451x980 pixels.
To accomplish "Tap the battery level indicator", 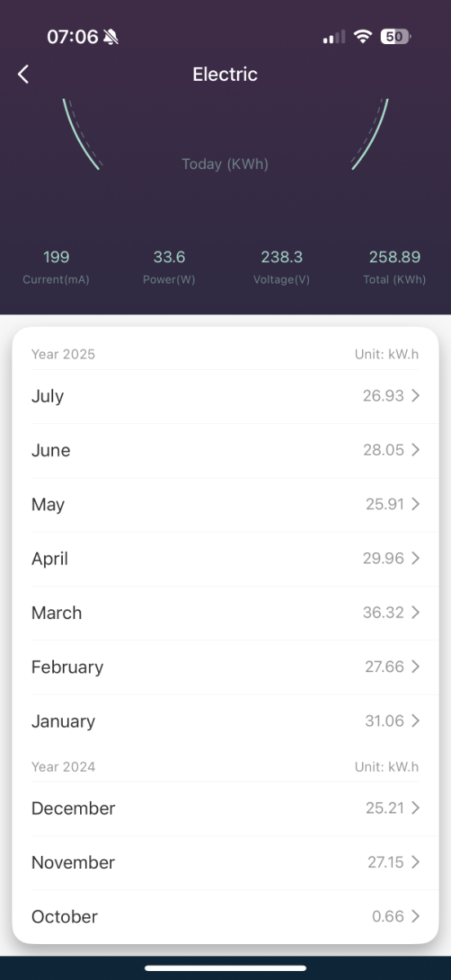I will point(396,37).
